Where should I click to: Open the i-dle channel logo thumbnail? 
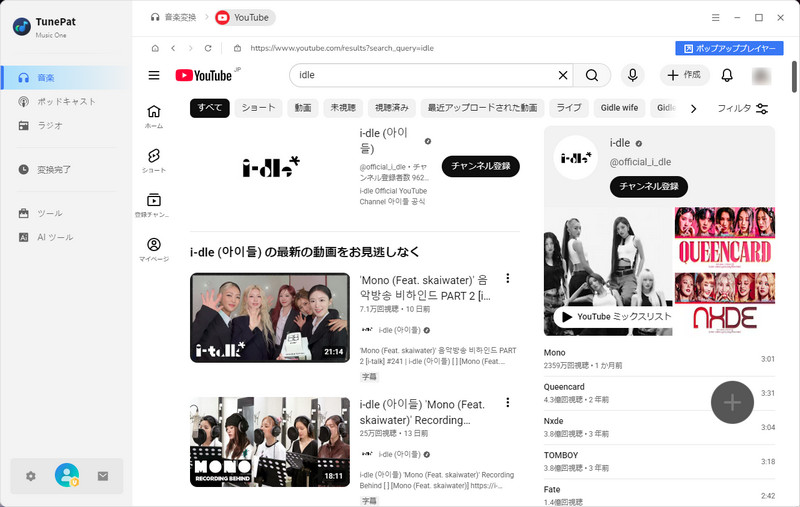coord(271,167)
